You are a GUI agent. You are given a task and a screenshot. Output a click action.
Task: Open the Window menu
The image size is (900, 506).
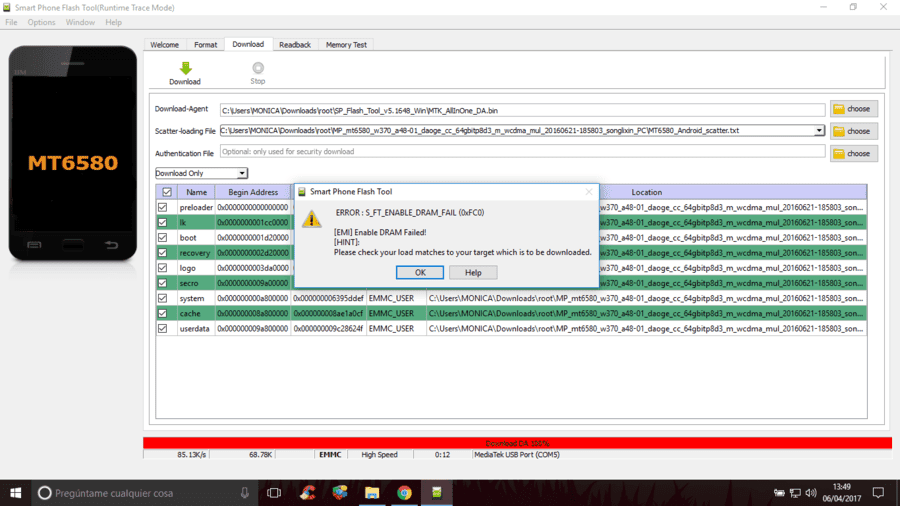pos(80,22)
